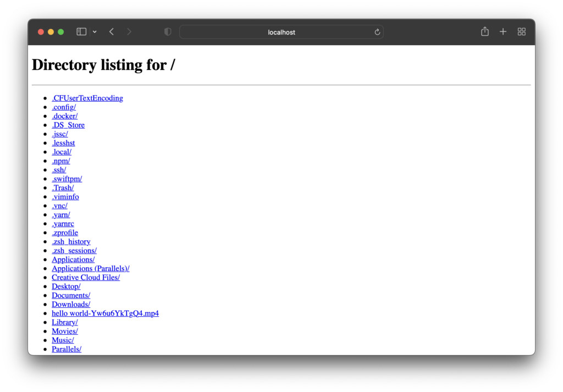The image size is (563, 392).
Task: Open the Library/ directory link
Action: [x=65, y=322]
